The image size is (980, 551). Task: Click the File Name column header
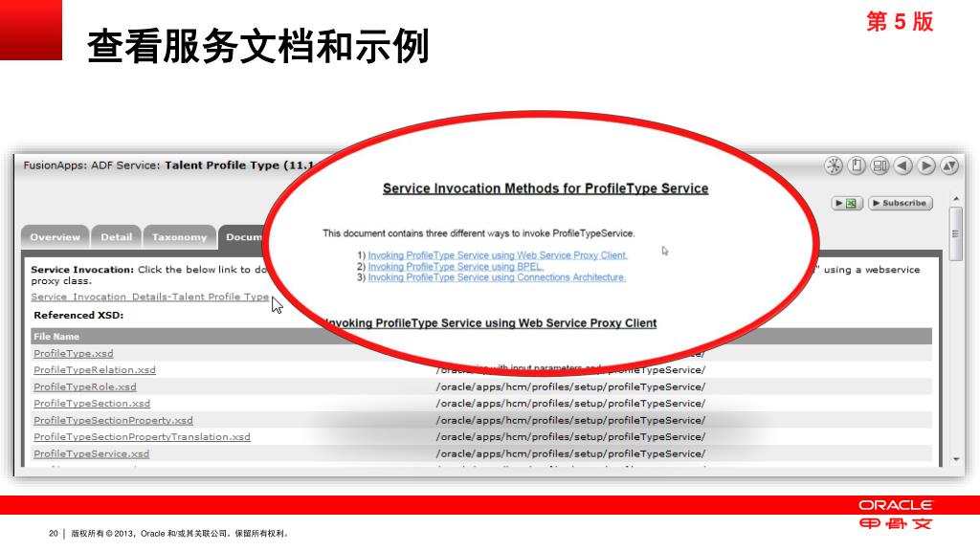click(x=56, y=336)
